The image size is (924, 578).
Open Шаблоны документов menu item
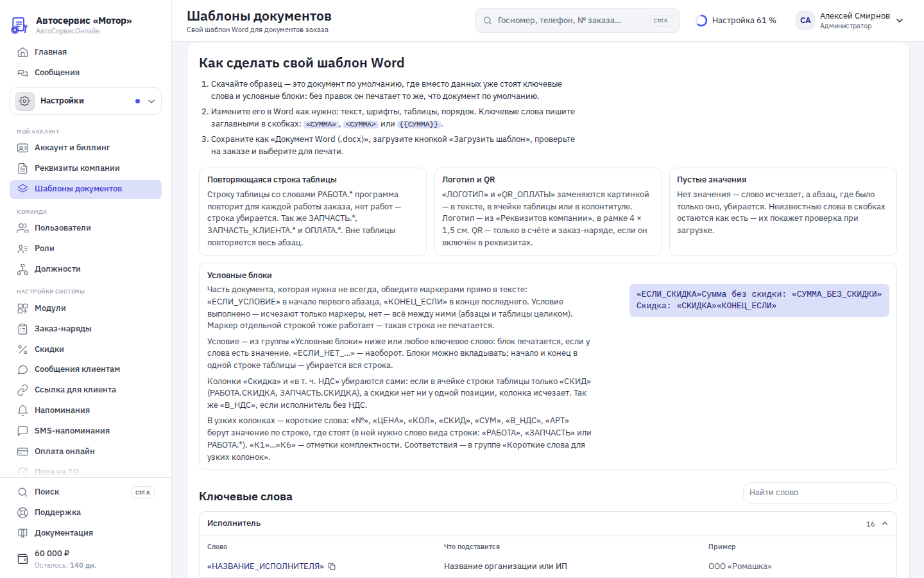pos(85,189)
